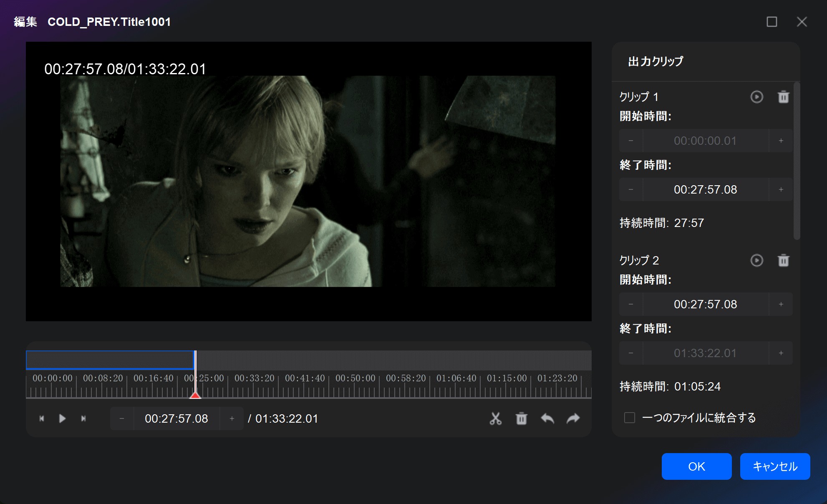Edit クリップ 1 end time field
827x504 pixels.
pyautogui.click(x=706, y=189)
